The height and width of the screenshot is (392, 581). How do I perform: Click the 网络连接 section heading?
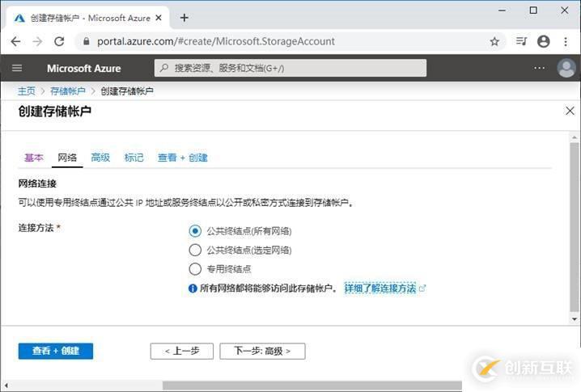(37, 183)
